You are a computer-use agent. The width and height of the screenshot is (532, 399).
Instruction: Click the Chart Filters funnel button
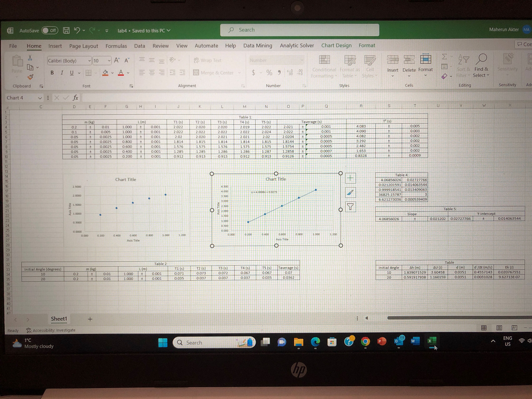[350, 207]
